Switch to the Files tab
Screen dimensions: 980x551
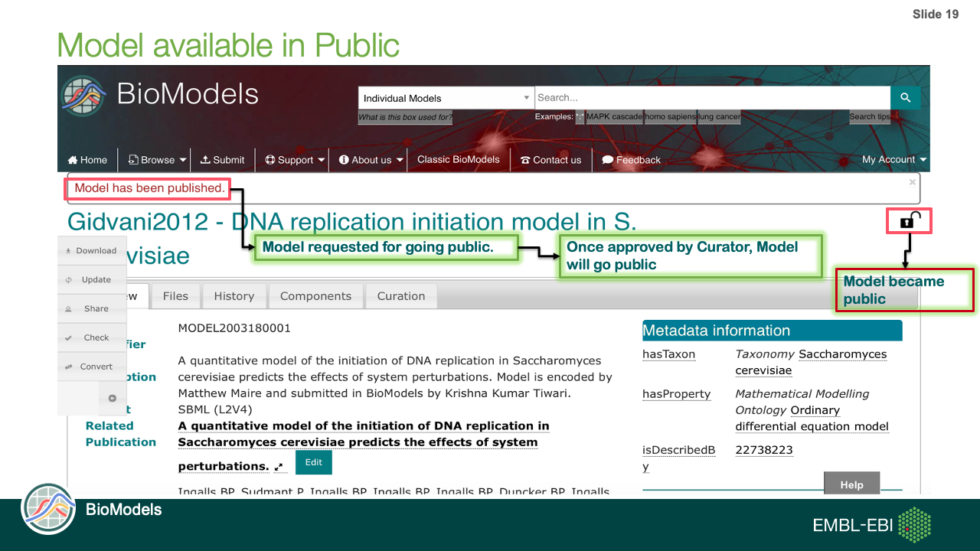tap(175, 296)
